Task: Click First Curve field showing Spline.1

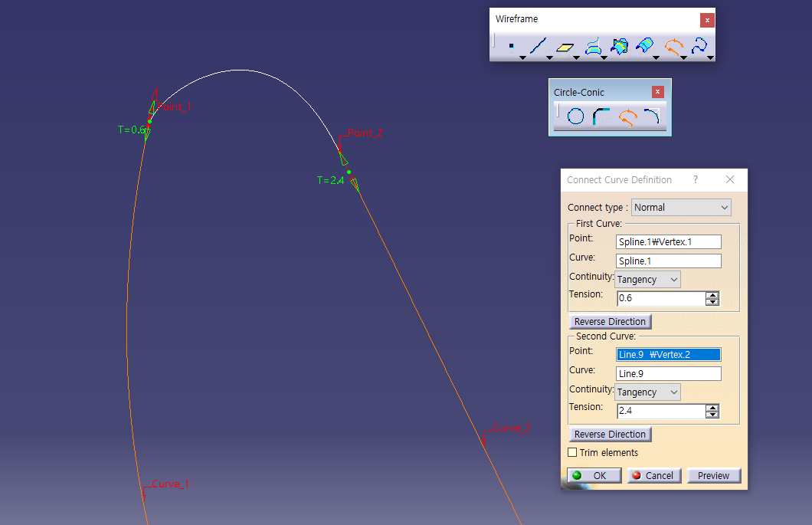Action: pos(669,261)
